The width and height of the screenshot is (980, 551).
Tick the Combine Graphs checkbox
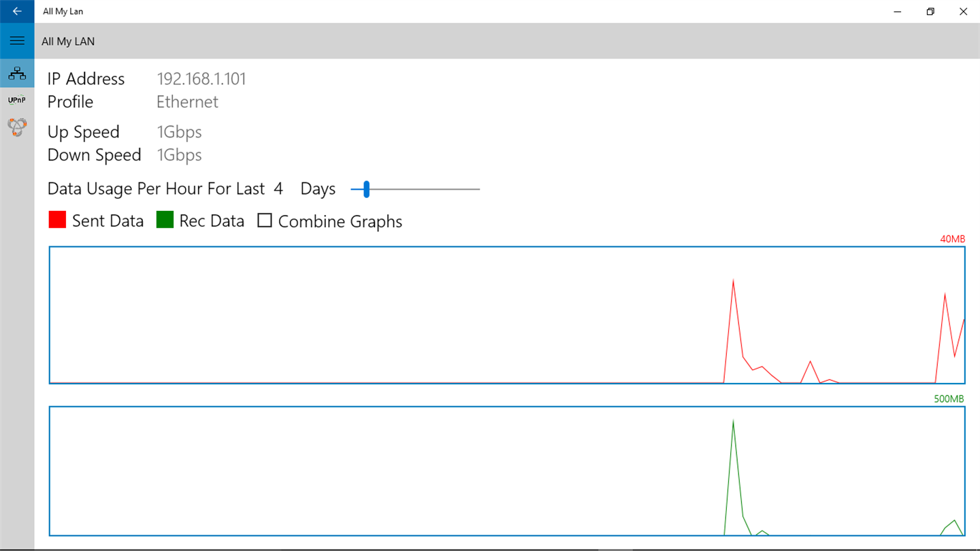265,220
